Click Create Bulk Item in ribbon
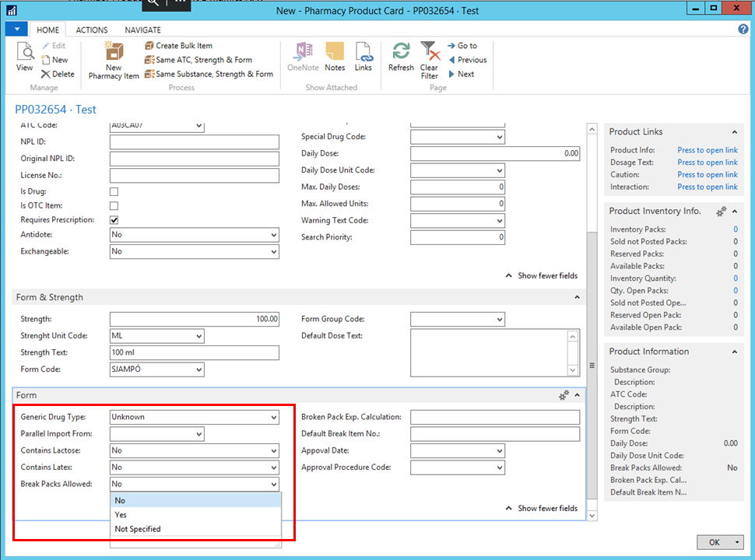This screenshot has width=755, height=560. pos(178,46)
